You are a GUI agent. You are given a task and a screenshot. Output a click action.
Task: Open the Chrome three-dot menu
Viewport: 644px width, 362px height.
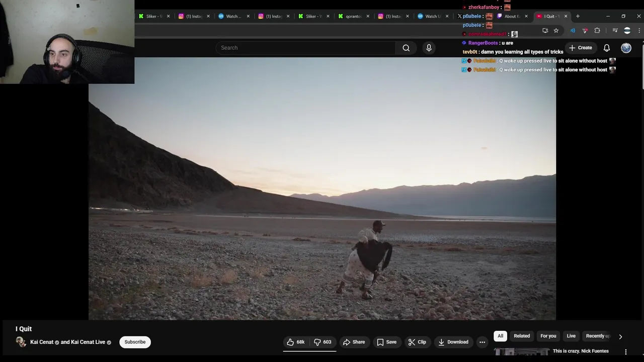639,31
